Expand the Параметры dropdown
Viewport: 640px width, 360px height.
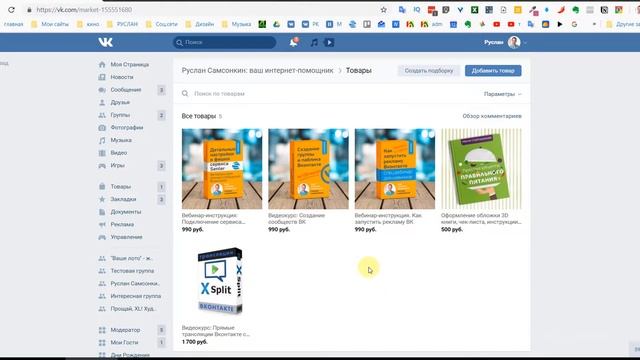(502, 94)
